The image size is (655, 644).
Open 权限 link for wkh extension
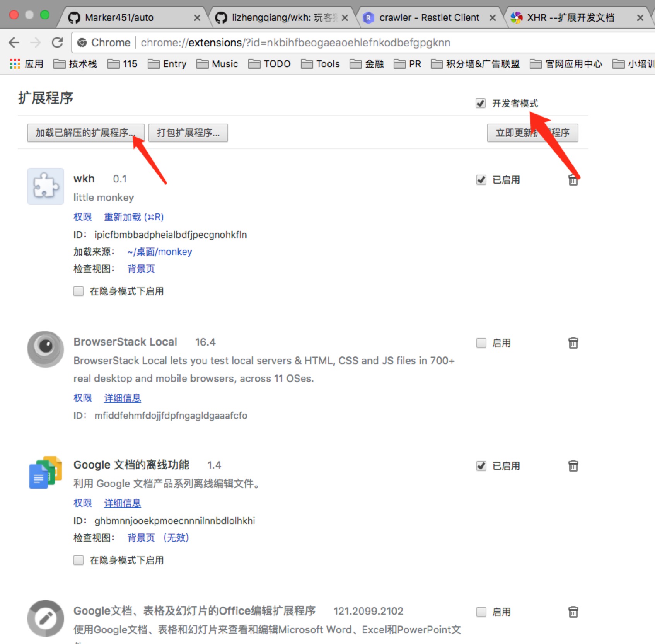[x=83, y=217]
